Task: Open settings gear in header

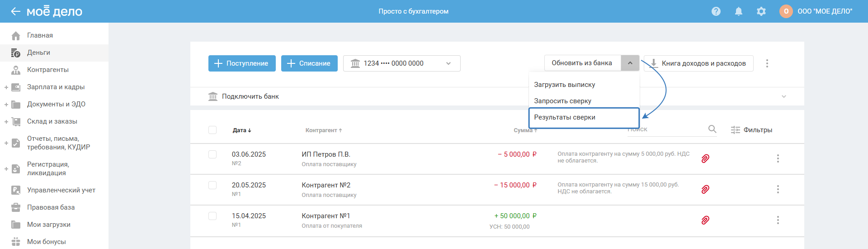Action: tap(761, 11)
